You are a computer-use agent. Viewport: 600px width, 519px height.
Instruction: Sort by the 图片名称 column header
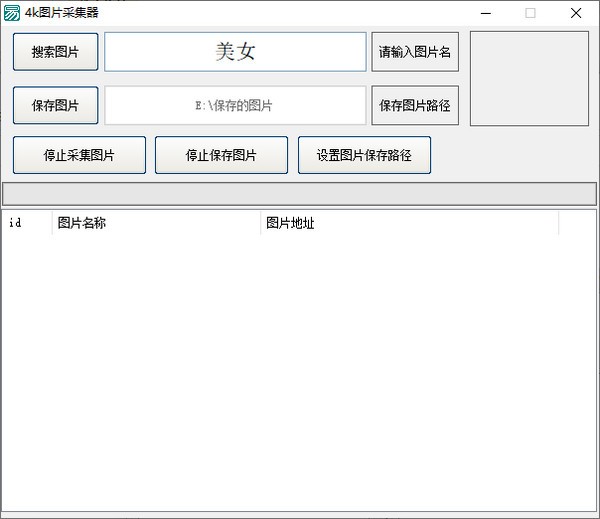[156, 223]
